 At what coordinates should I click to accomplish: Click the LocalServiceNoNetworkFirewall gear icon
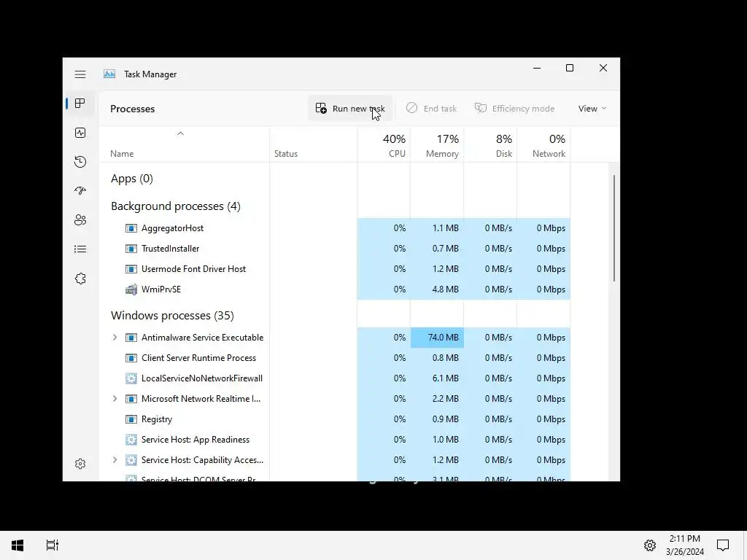(131, 378)
